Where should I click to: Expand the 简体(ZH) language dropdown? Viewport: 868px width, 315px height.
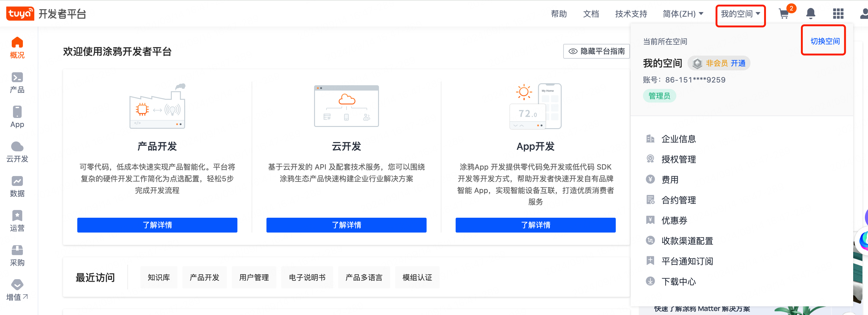683,14
